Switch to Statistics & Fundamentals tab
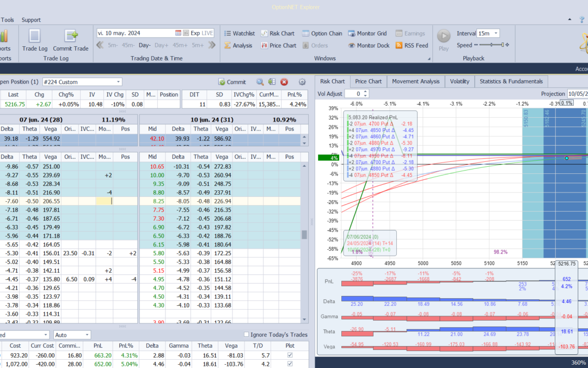This screenshot has height=368, width=588. tap(511, 81)
